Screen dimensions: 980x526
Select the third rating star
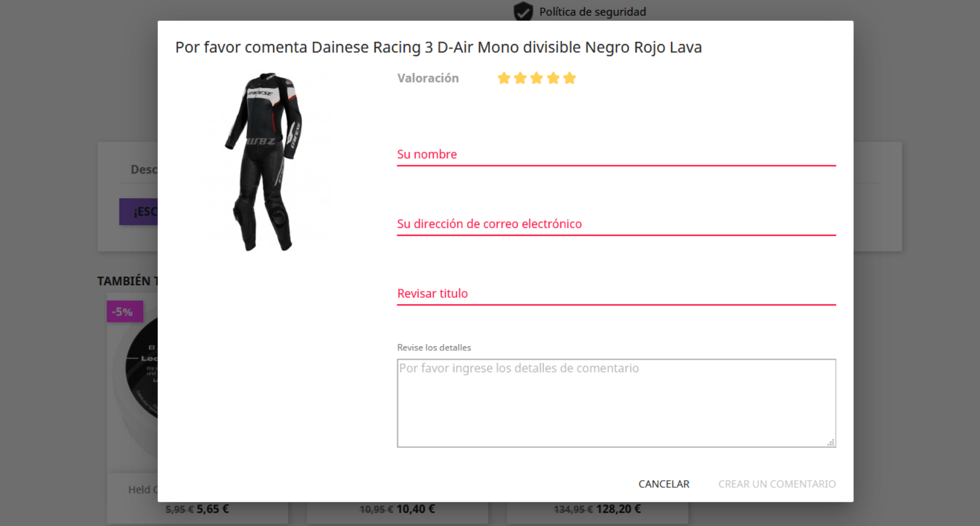[536, 78]
